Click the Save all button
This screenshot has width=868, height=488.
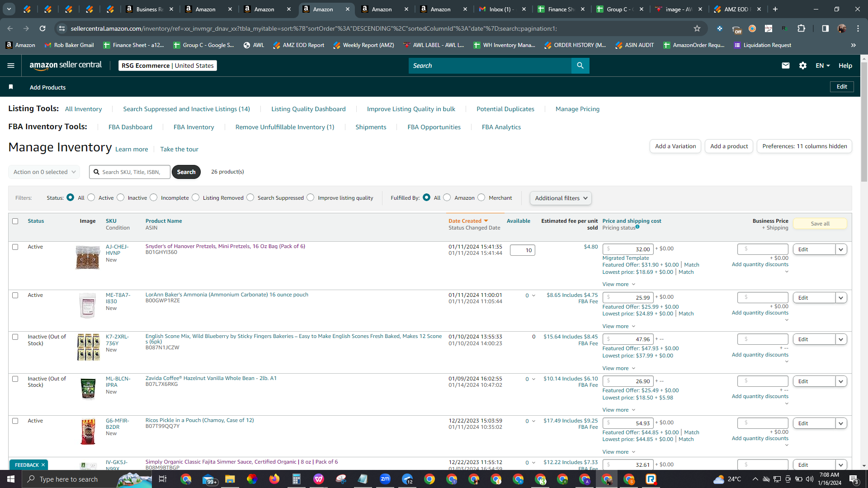[x=820, y=224]
